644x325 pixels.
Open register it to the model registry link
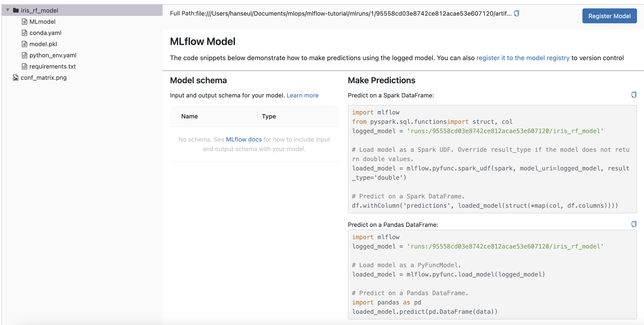click(x=523, y=58)
